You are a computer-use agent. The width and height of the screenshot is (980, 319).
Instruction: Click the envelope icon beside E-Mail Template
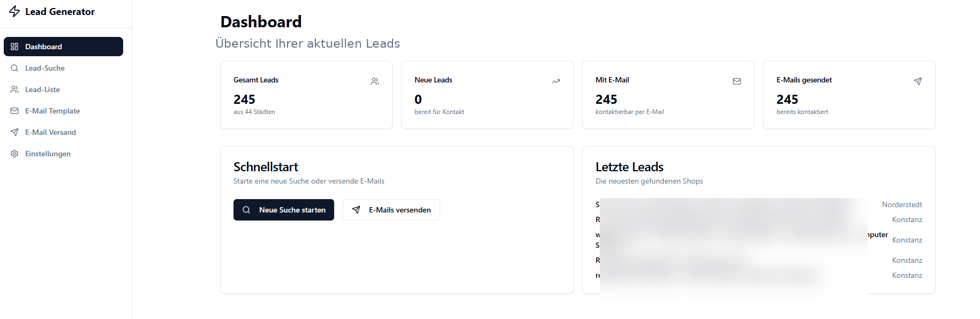pos(14,111)
